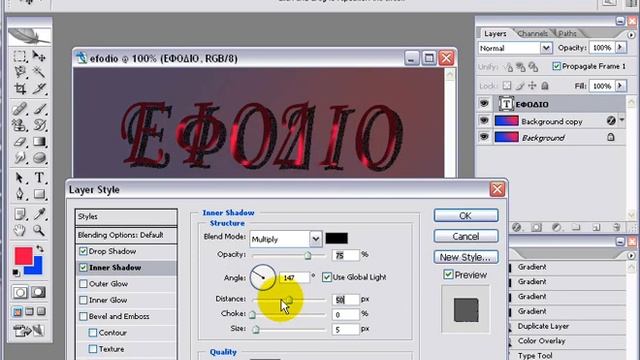The width and height of the screenshot is (640, 360).
Task: Click the black shadow color swatch
Action: pos(336,238)
